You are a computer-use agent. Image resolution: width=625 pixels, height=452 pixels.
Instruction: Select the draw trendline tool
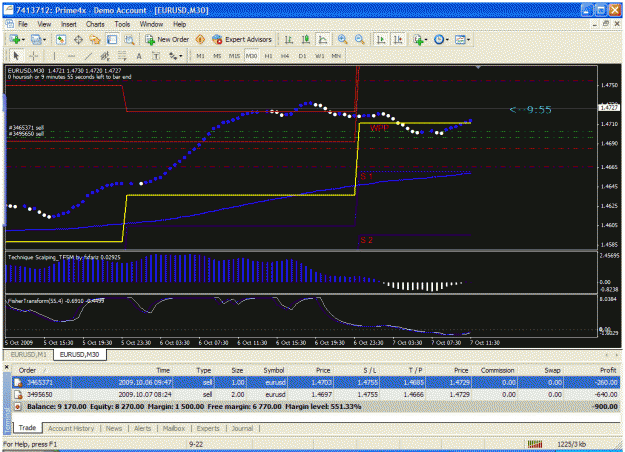(x=88, y=56)
